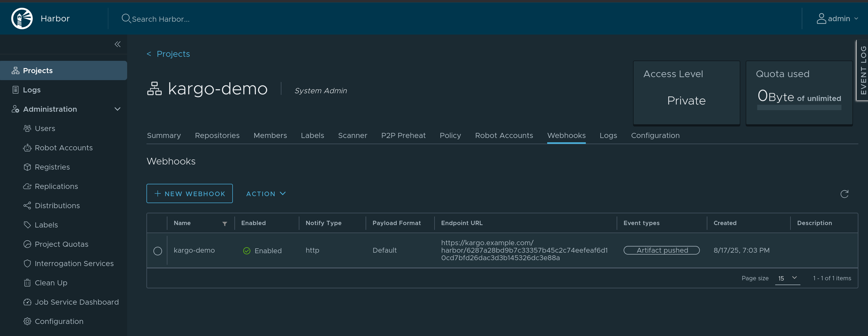Open Registries from the administration menu
868x336 pixels.
(x=52, y=167)
